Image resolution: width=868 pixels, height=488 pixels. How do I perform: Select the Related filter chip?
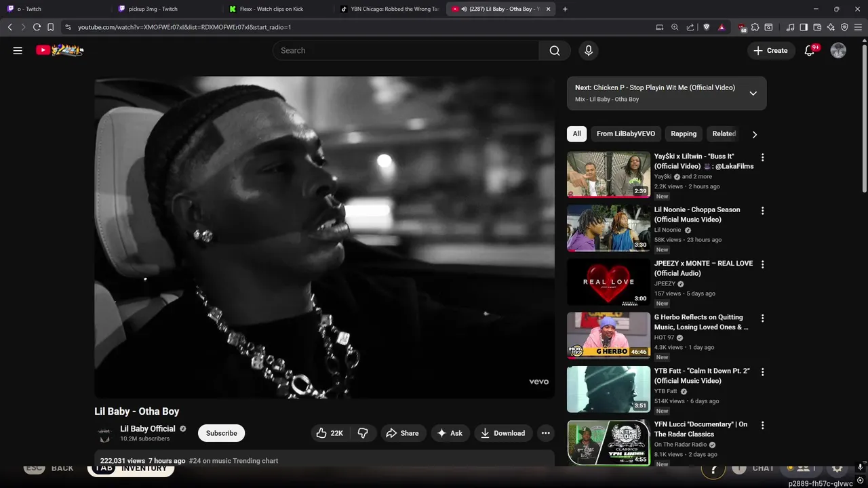pos(724,134)
